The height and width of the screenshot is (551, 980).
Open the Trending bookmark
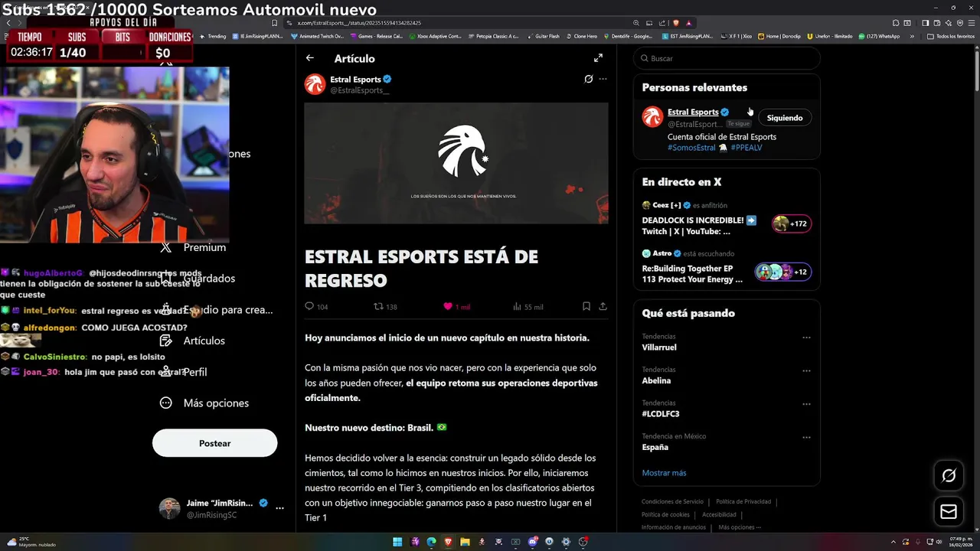212,36
